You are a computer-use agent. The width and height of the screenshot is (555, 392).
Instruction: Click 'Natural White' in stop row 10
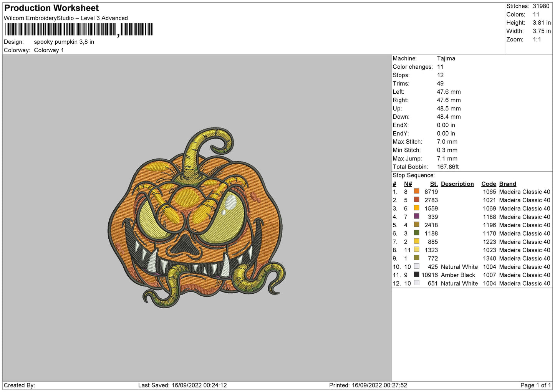459,267
